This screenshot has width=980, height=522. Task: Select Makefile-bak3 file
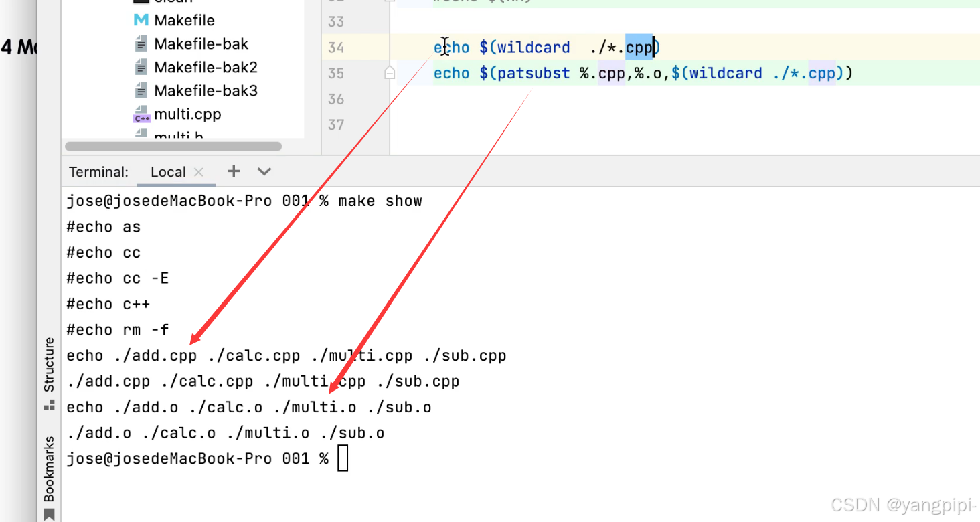click(206, 91)
